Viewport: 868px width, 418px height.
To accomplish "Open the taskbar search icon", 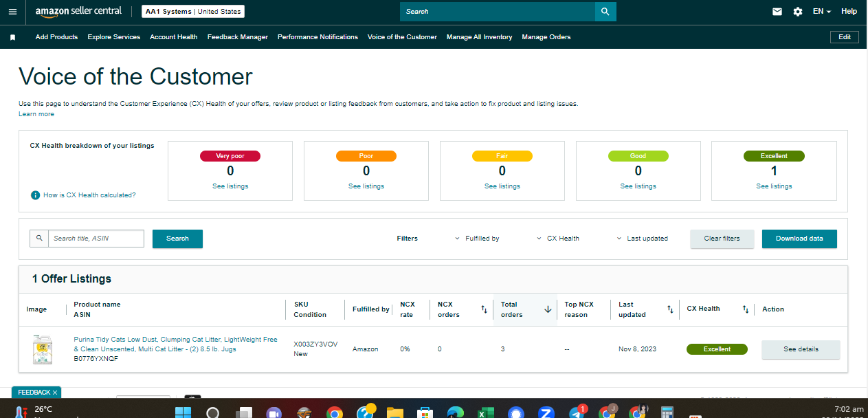I will [213, 412].
